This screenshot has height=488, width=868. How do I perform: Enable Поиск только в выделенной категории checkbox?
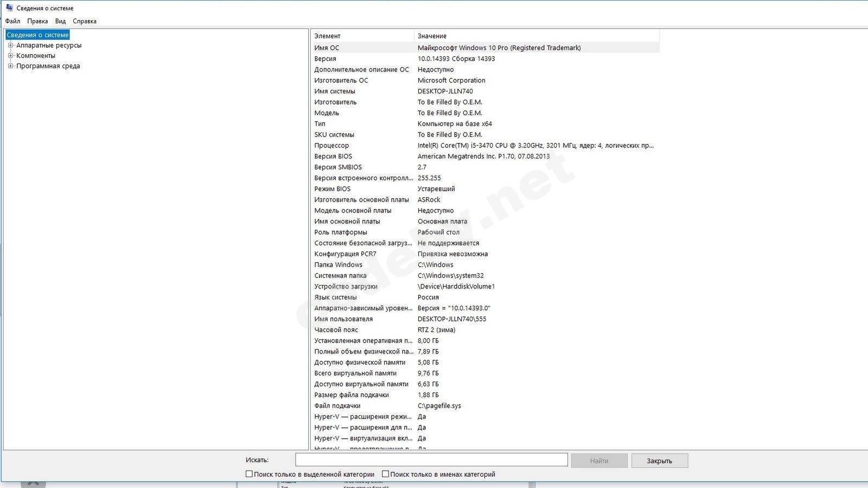point(249,474)
